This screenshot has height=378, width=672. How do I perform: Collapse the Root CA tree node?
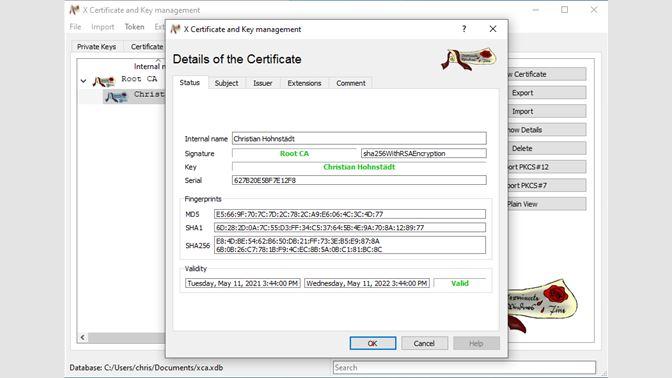coord(83,81)
